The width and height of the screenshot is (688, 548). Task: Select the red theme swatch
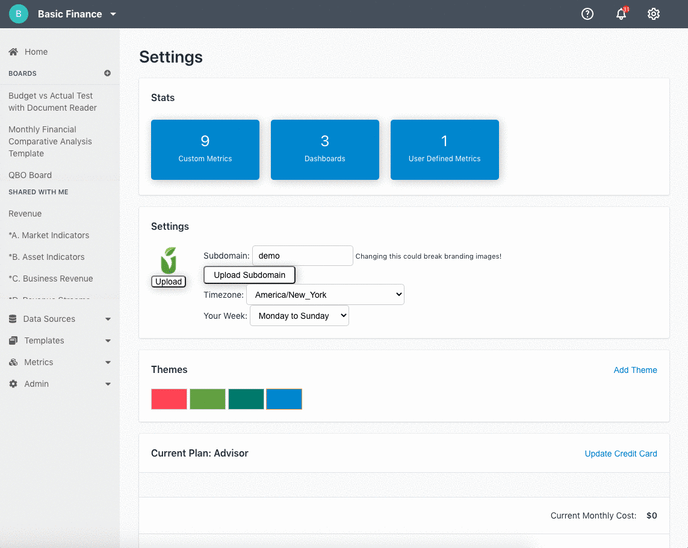pos(169,399)
